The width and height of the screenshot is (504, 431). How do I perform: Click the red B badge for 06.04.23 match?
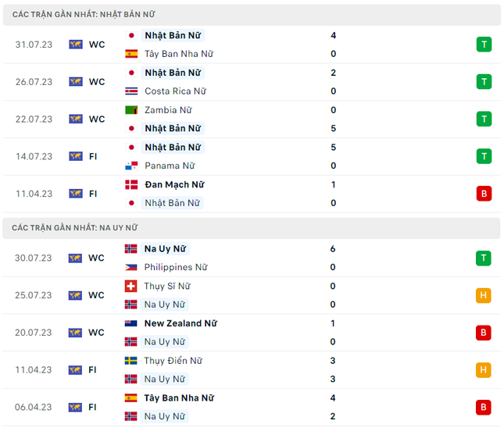pos(483,408)
